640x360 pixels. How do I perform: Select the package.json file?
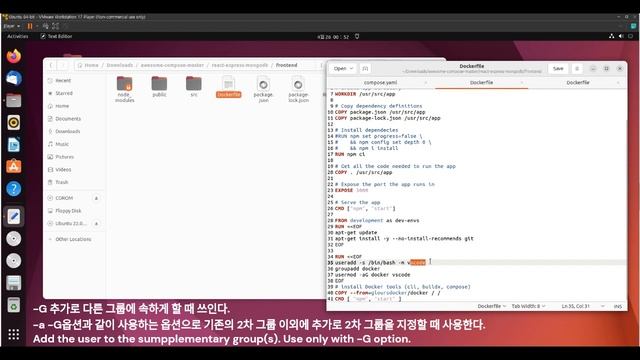(x=263, y=89)
